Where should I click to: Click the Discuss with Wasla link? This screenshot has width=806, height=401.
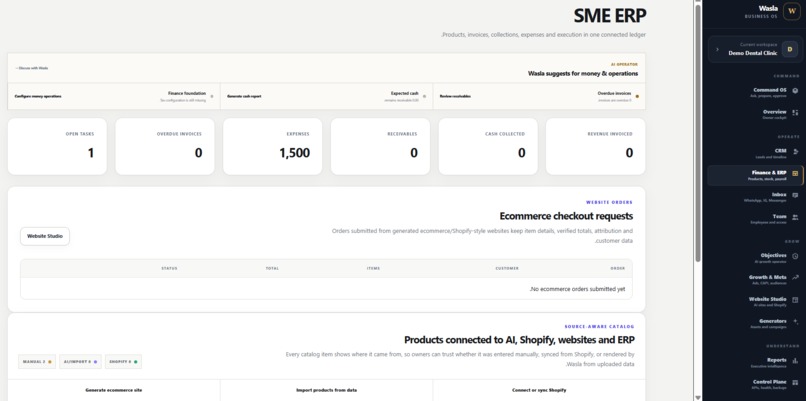[32, 68]
